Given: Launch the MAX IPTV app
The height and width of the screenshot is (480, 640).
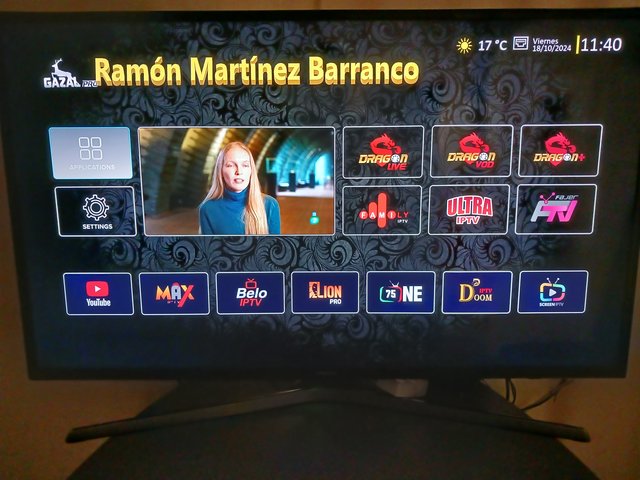Looking at the screenshot, I should pos(174,293).
